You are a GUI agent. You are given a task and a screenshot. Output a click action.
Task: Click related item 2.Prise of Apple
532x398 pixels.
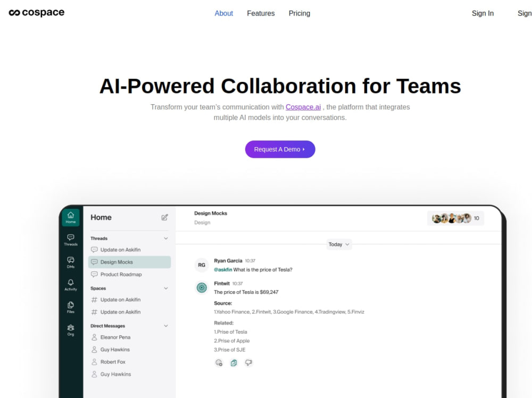232,341
